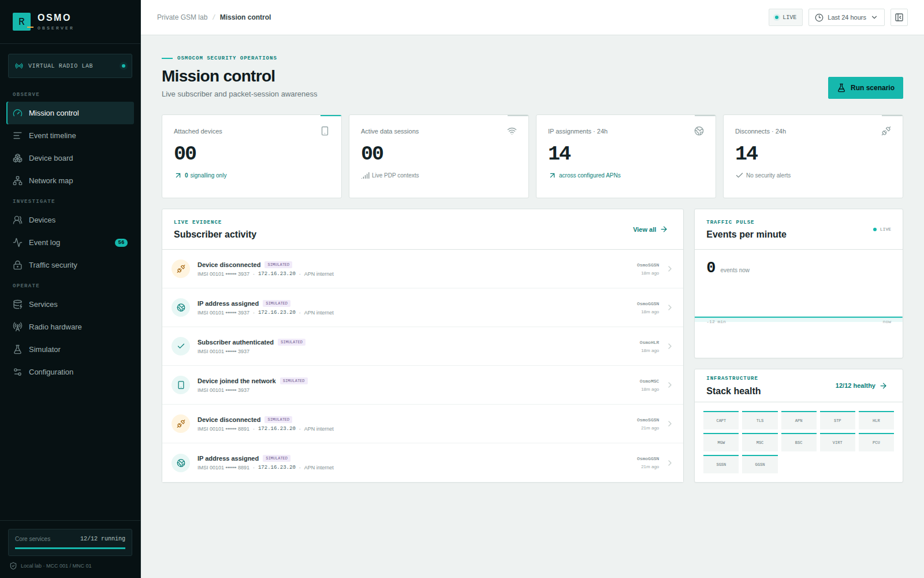Click the PCU stack health tile
924x578 pixels.
(x=876, y=442)
